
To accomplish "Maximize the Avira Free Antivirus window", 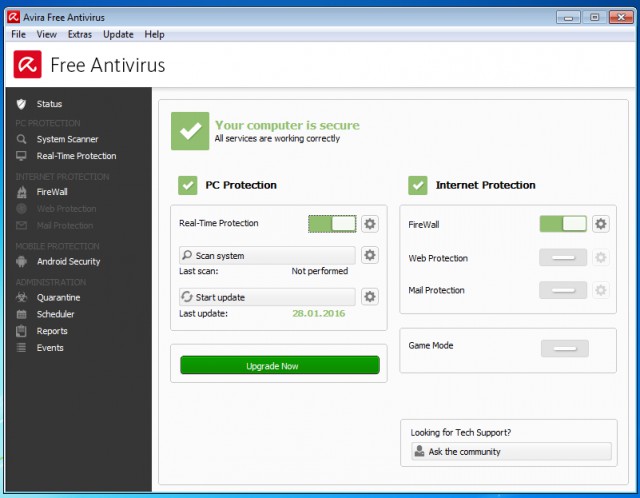I will click(x=595, y=17).
